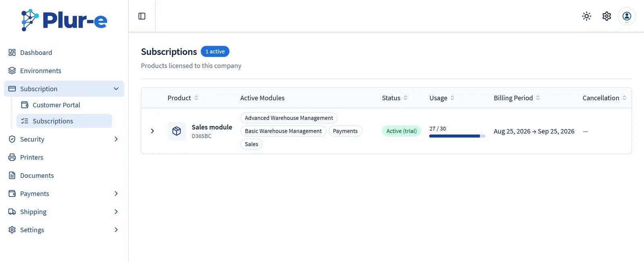
Task: Open Dashboard from the sidebar
Action: pos(64,52)
